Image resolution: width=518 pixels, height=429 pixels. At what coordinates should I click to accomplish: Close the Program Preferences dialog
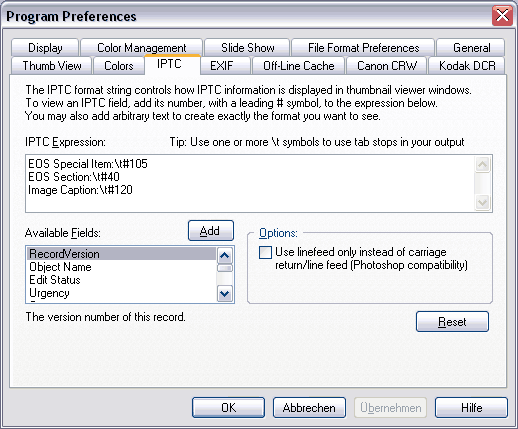click(502, 16)
